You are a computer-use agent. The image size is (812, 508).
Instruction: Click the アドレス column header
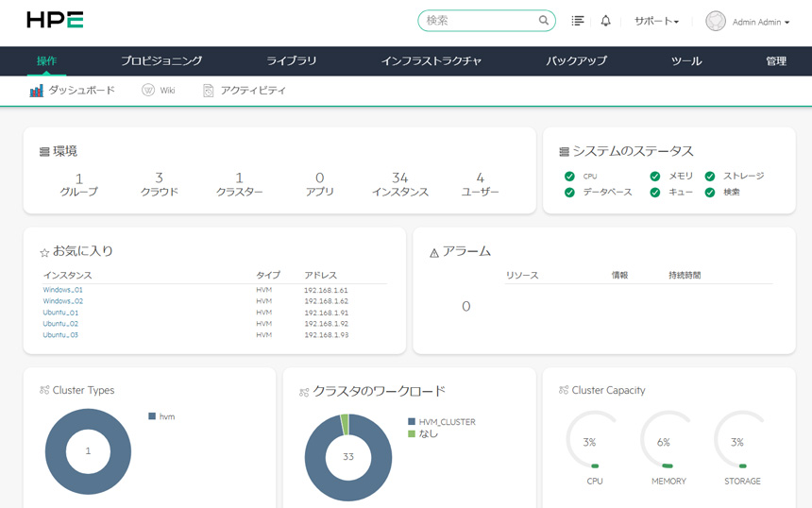pyautogui.click(x=321, y=275)
